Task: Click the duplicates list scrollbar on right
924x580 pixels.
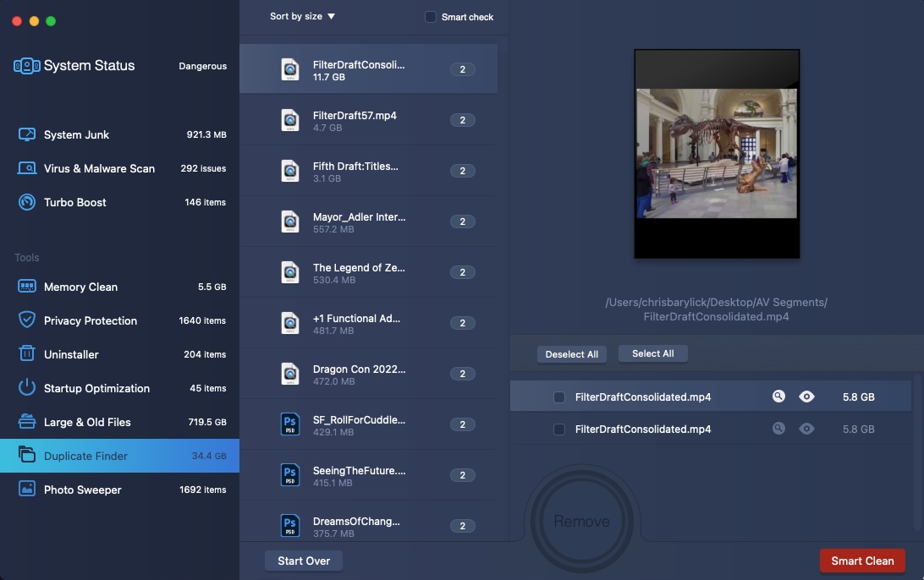Action: pos(916,453)
